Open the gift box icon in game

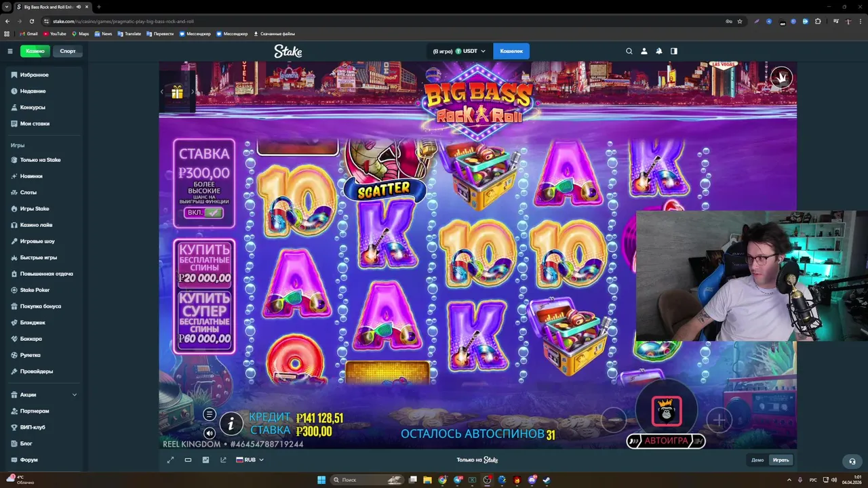pyautogui.click(x=177, y=92)
